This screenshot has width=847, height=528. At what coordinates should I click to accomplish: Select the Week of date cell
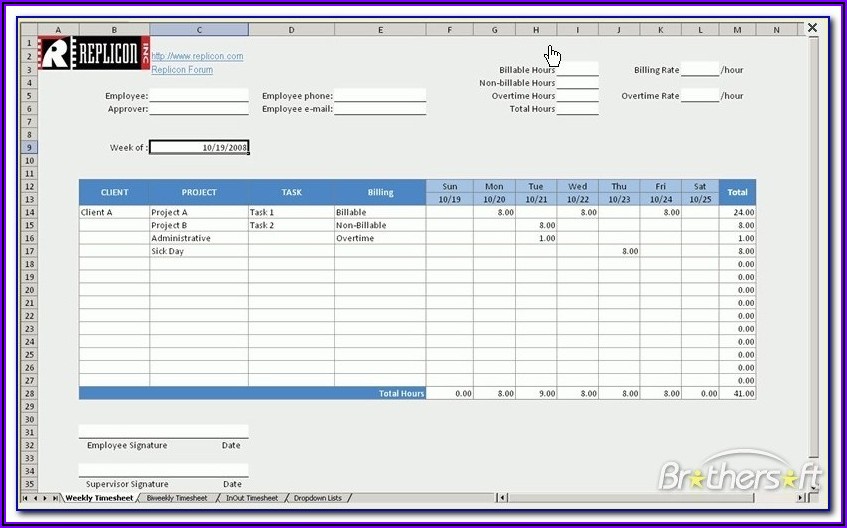pyautogui.click(x=199, y=148)
